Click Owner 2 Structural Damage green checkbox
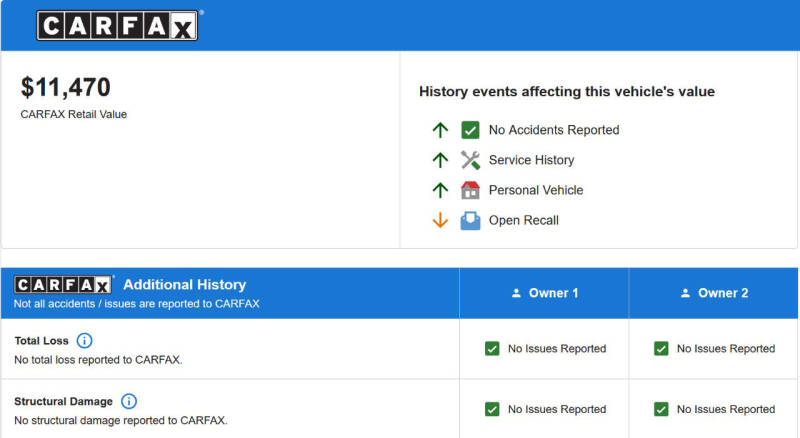 [661, 409]
